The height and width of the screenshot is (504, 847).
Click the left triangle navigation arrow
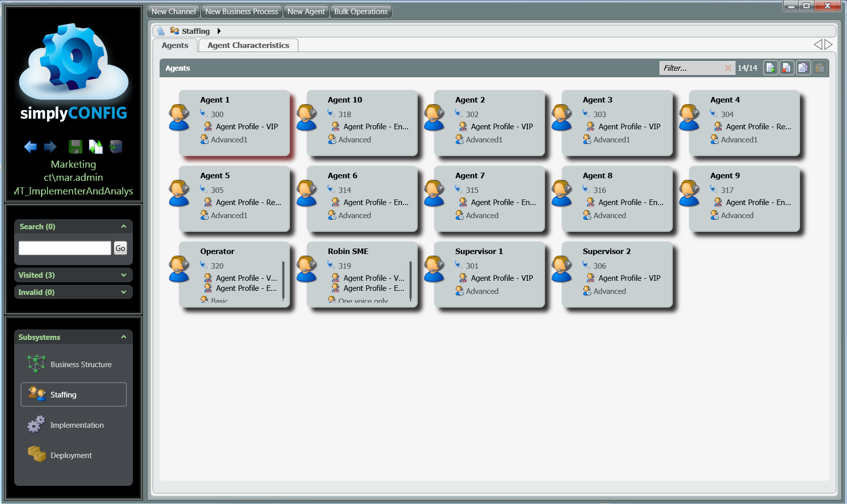(818, 44)
